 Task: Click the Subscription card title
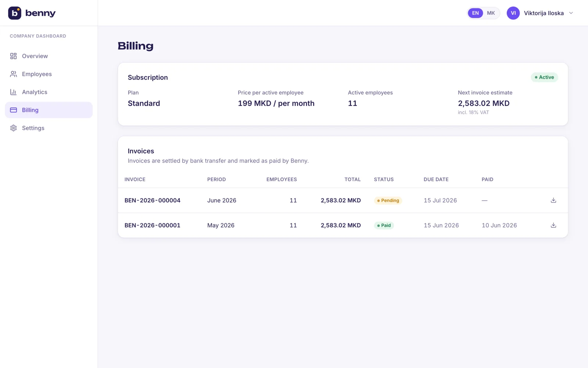coord(148,78)
